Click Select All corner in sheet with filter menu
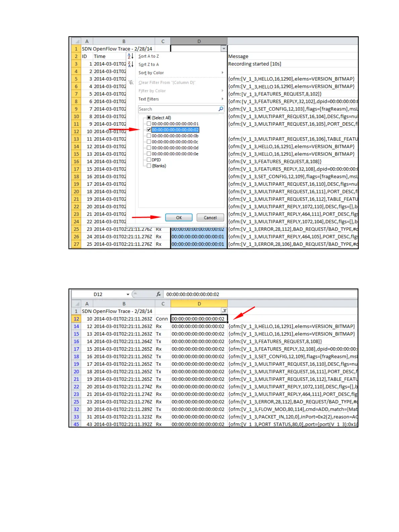The height and width of the screenshot is (532, 399). (77, 41)
